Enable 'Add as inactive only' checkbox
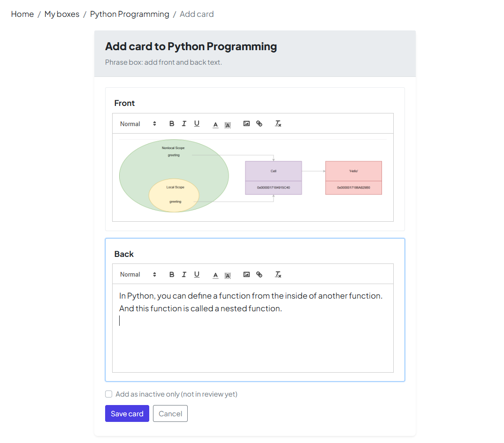This screenshot has width=504, height=443. tap(109, 394)
